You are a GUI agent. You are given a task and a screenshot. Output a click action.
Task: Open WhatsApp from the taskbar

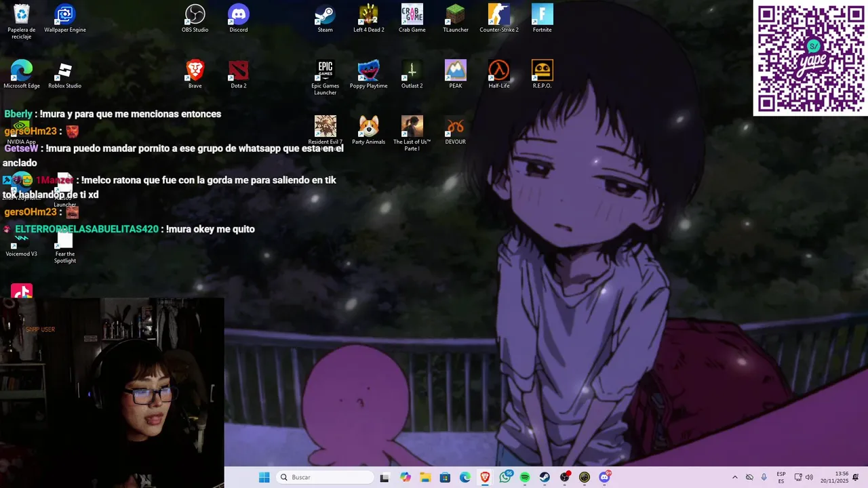pyautogui.click(x=505, y=477)
